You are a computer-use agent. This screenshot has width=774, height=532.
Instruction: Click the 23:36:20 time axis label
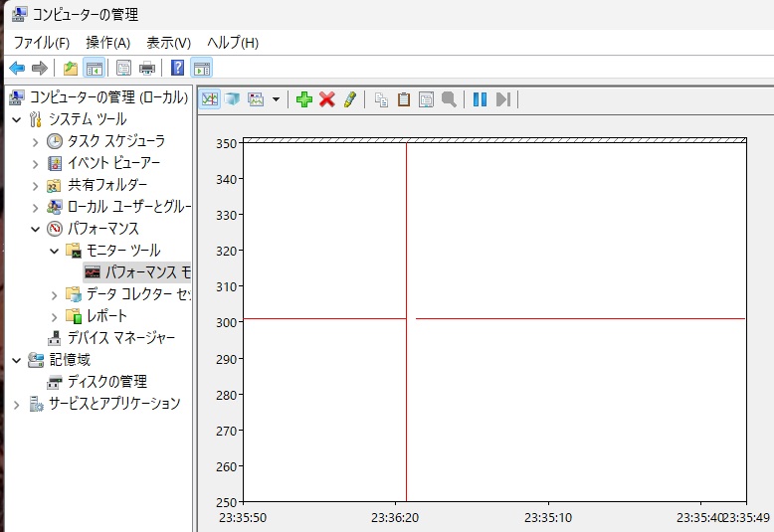pyautogui.click(x=395, y=518)
